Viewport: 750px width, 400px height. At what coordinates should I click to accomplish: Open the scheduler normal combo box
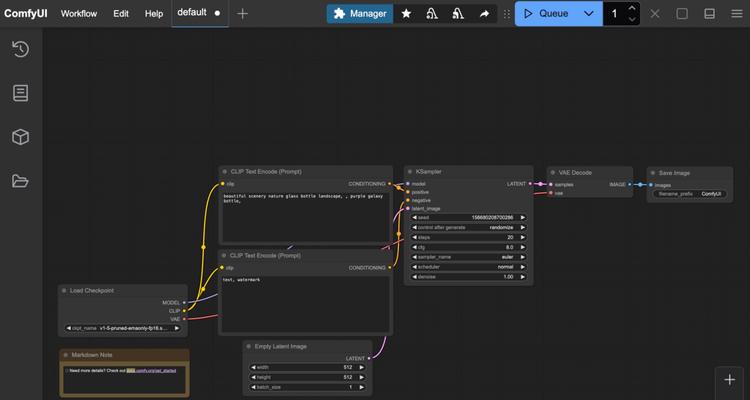(x=469, y=267)
